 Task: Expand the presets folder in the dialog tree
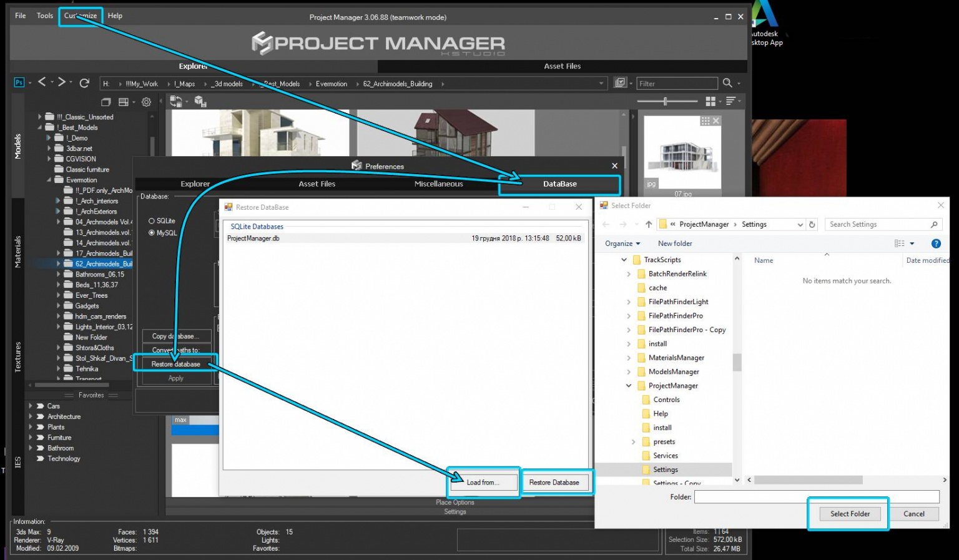click(x=633, y=442)
